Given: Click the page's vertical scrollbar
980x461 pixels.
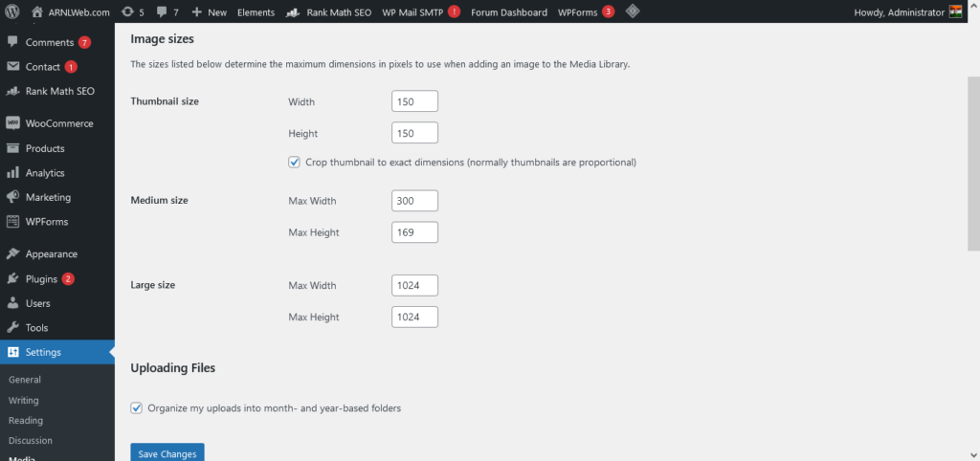Looking at the screenshot, I should click(973, 163).
